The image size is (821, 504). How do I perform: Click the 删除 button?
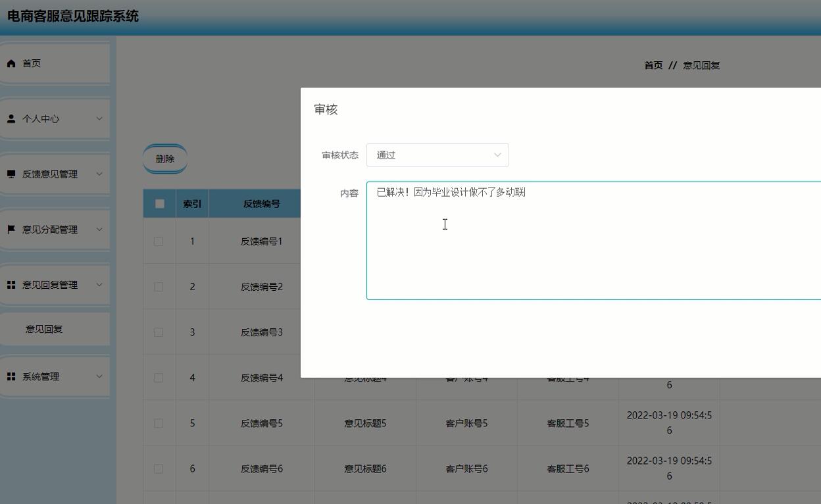point(165,159)
